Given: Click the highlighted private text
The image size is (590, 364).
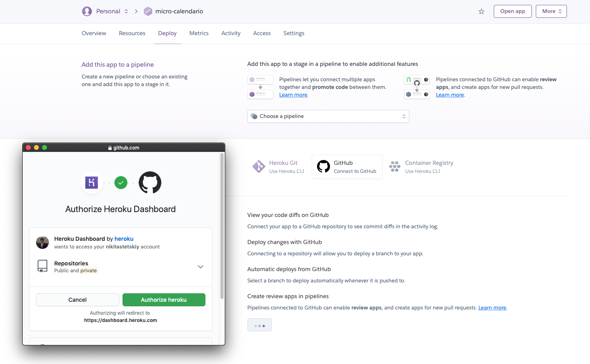Looking at the screenshot, I should pos(89,271).
